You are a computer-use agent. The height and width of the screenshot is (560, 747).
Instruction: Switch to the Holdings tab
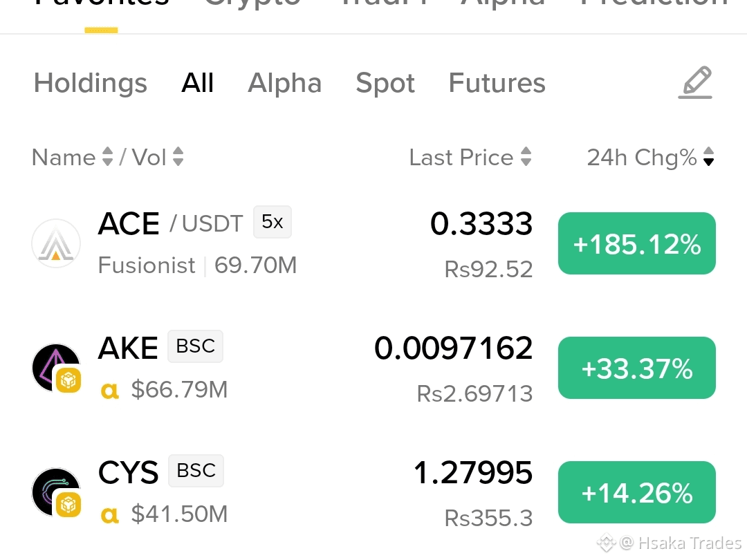click(91, 83)
